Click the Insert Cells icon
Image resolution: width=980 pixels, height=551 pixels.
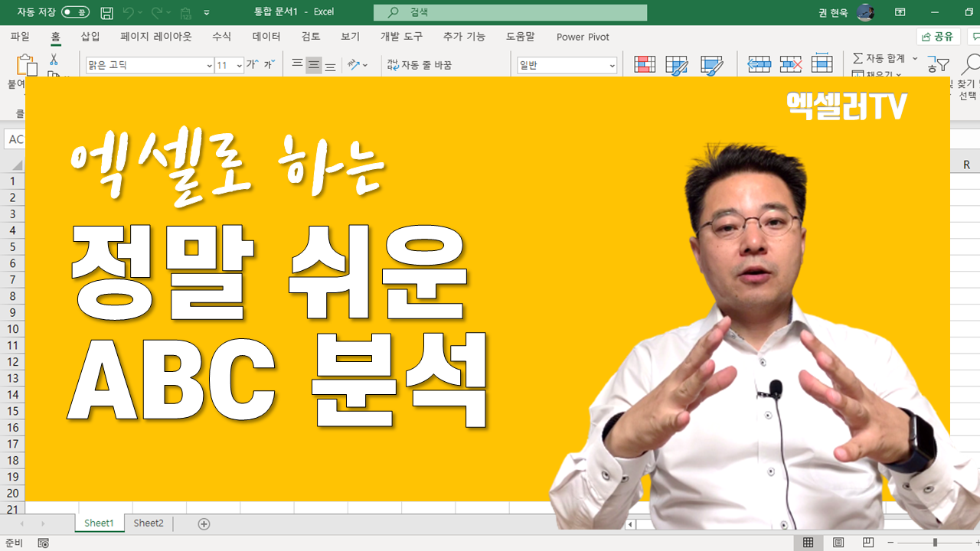[759, 65]
